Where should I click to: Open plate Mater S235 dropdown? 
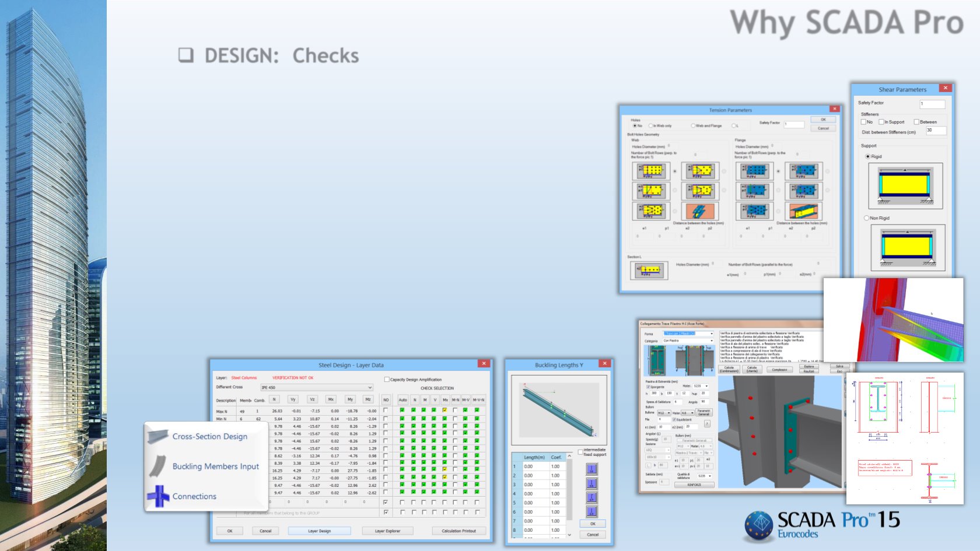point(701,386)
